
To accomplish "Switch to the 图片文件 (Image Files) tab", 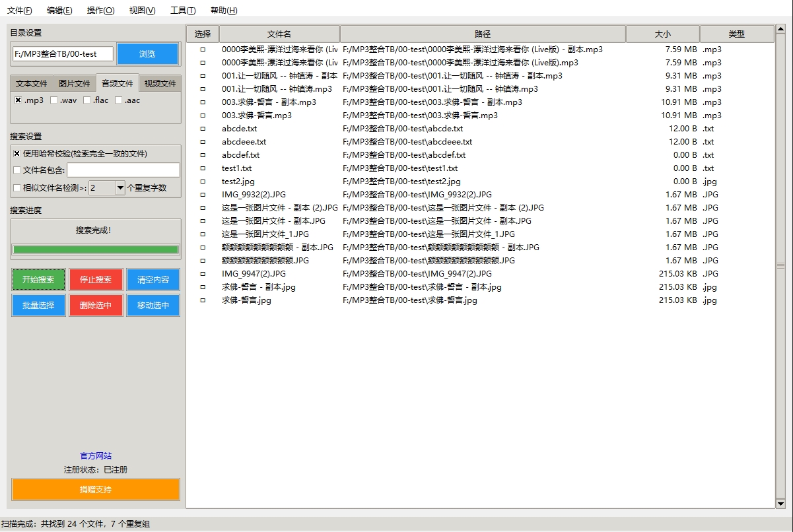I will click(73, 83).
